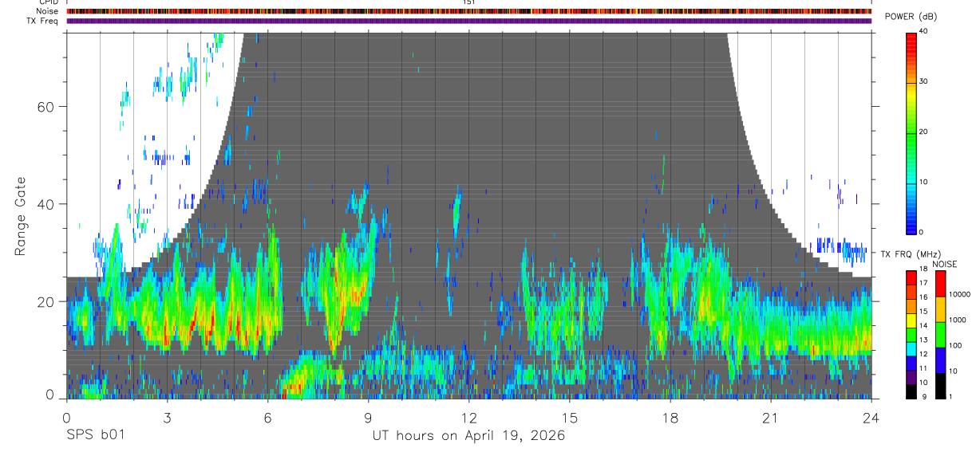Click the SPS b01 radar beam label
The width and height of the screenshot is (980, 452).
[95, 436]
